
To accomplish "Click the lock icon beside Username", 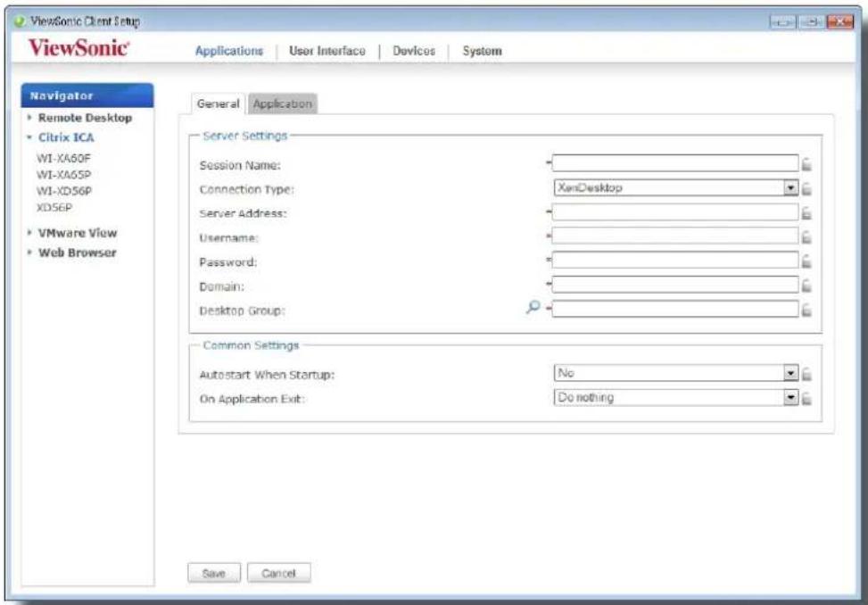I will (x=806, y=237).
